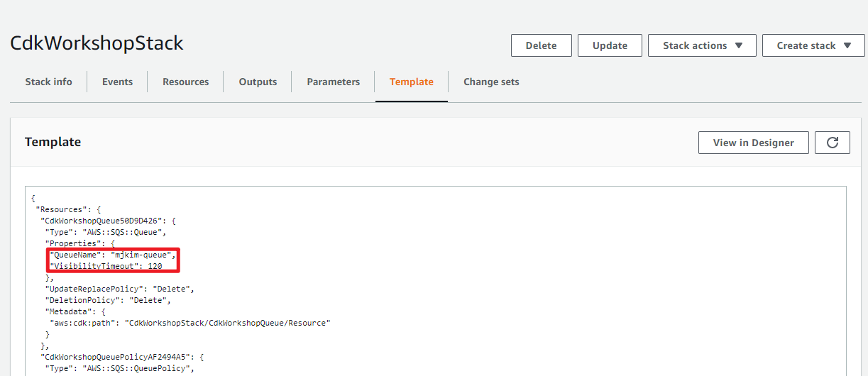This screenshot has width=868, height=376.
Task: Click the "Properties": { line
Action: pyautogui.click(x=79, y=243)
